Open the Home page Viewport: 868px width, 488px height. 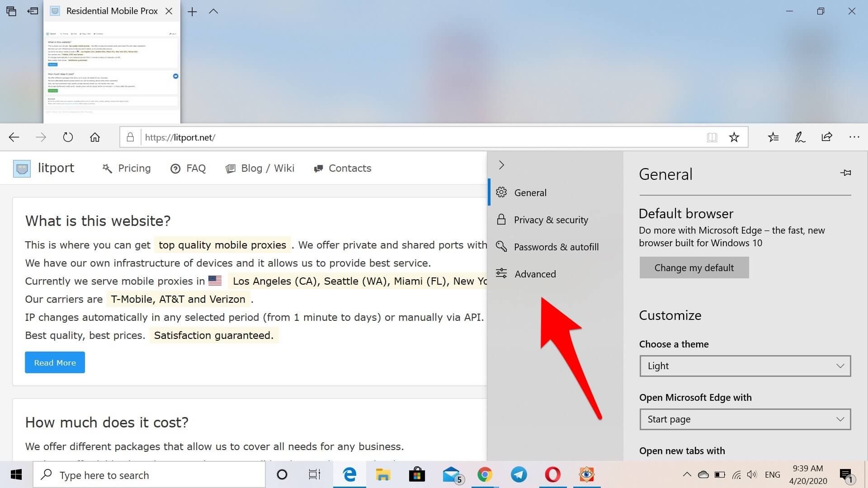pyautogui.click(x=94, y=137)
